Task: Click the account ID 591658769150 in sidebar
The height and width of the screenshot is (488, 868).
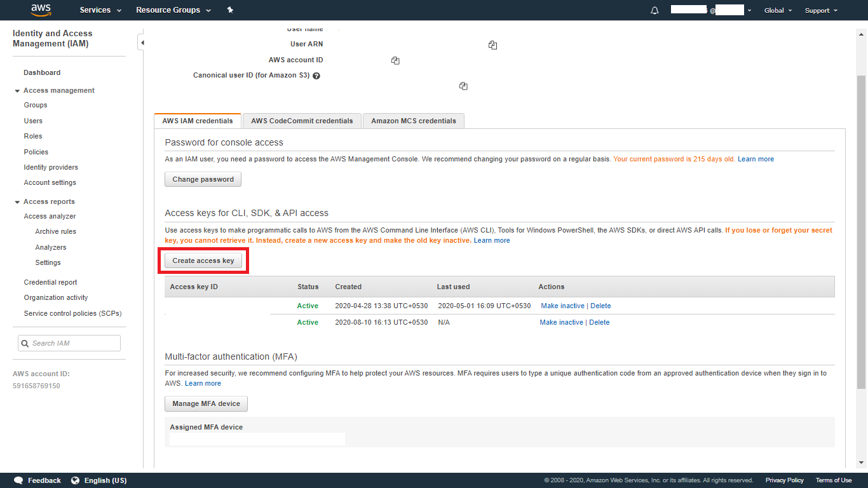Action: pos(36,386)
